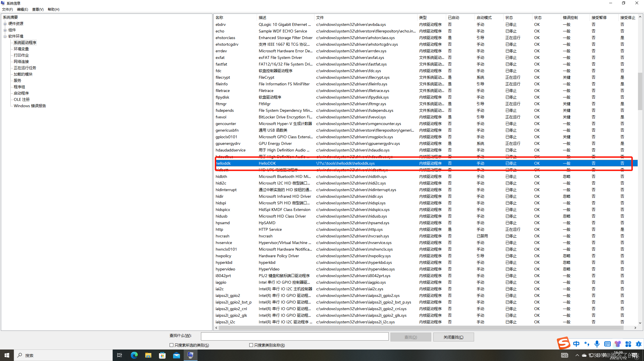644x361 pixels.
Task: Open Task View from the taskbar
Action: pyautogui.click(x=120, y=355)
